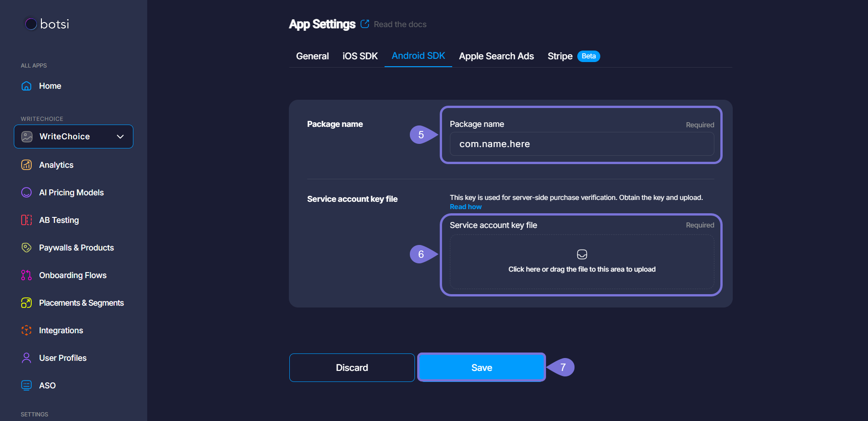868x421 pixels.
Task: Click the Paywalls & Products tag icon
Action: pos(27,248)
